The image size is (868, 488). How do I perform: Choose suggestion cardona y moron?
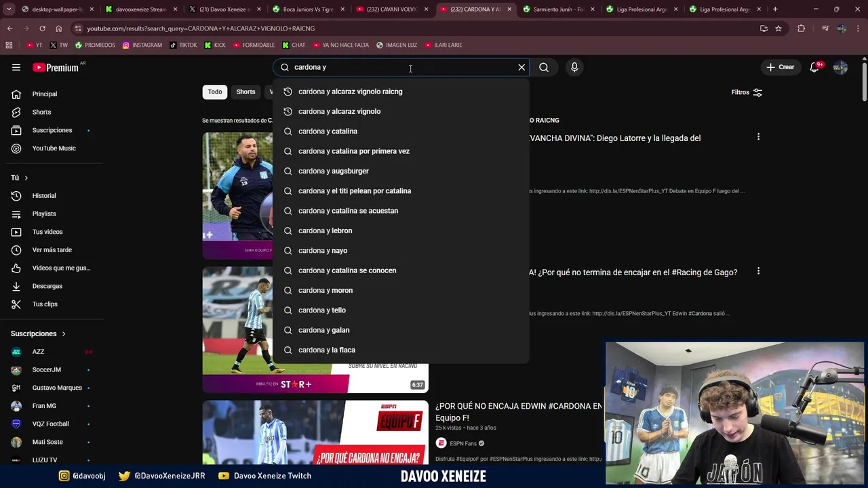point(400,290)
